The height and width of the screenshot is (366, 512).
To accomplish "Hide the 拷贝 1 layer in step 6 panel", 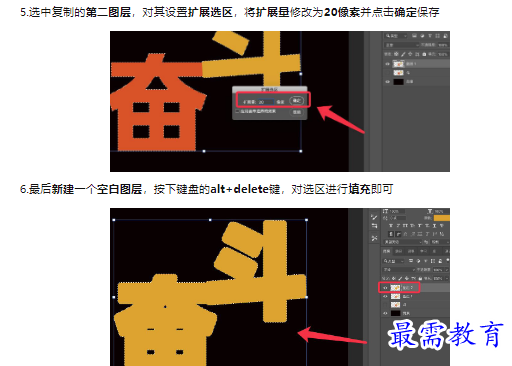I will 385,296.
